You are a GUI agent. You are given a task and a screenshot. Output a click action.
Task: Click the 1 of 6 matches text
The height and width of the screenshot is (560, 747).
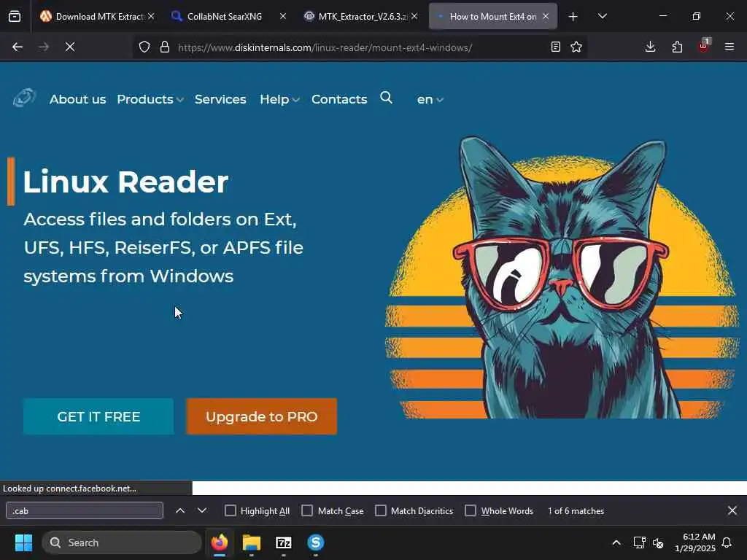(576, 510)
